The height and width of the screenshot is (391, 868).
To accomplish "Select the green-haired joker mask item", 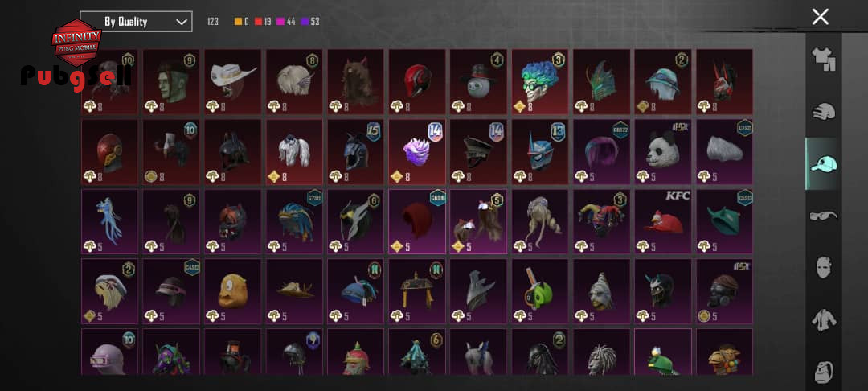I will click(x=540, y=81).
